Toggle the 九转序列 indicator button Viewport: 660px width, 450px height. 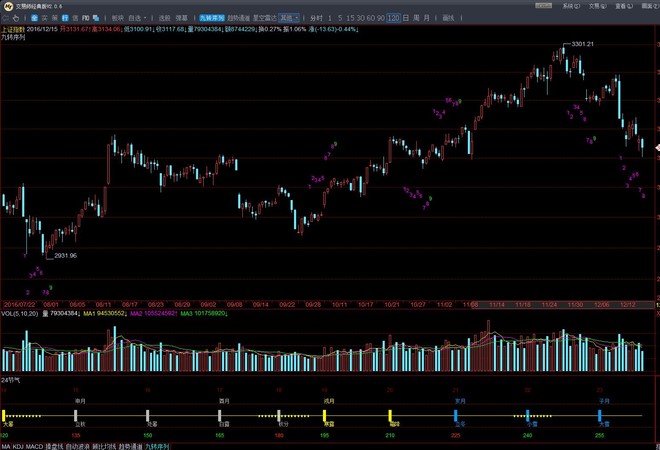212,18
